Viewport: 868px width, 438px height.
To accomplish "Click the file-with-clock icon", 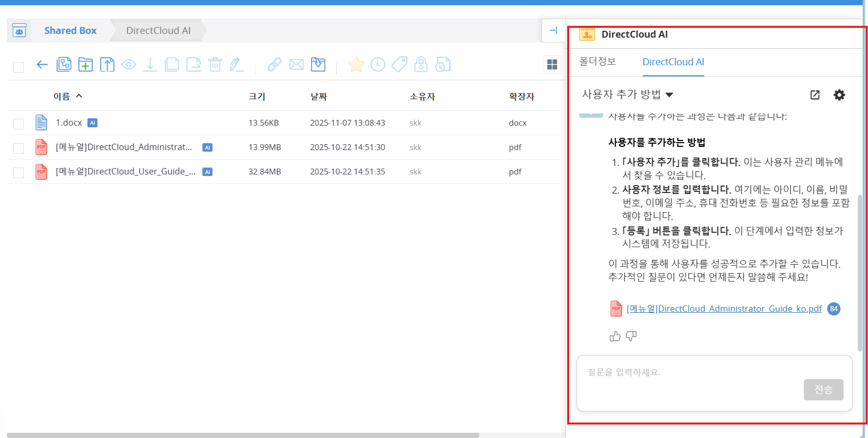I will tap(442, 65).
